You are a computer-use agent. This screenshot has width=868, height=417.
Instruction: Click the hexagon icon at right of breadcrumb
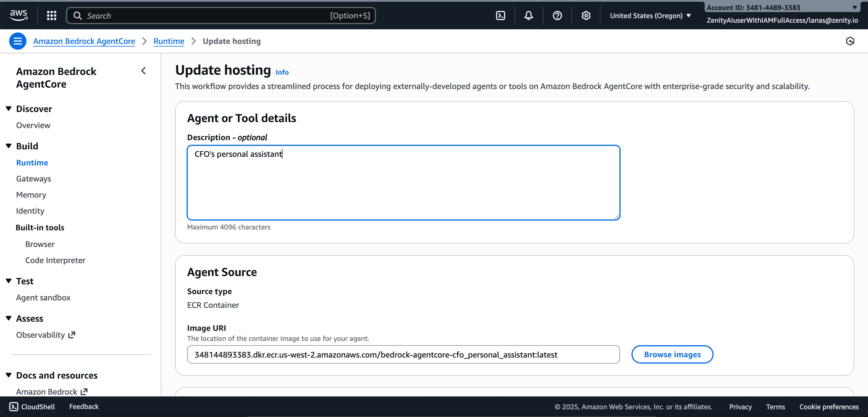pyautogui.click(x=850, y=41)
